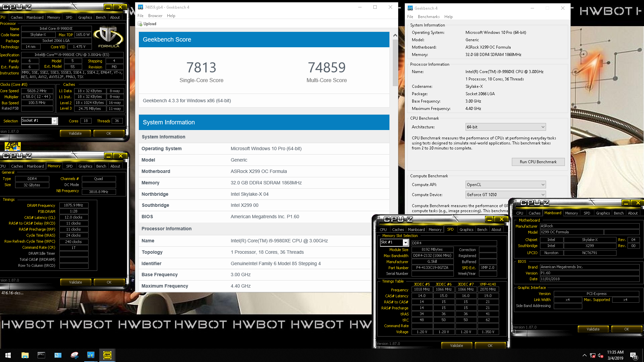Click the 74859.gb4 window title icon
Image resolution: width=644 pixels, height=362 pixels.
point(141,7)
